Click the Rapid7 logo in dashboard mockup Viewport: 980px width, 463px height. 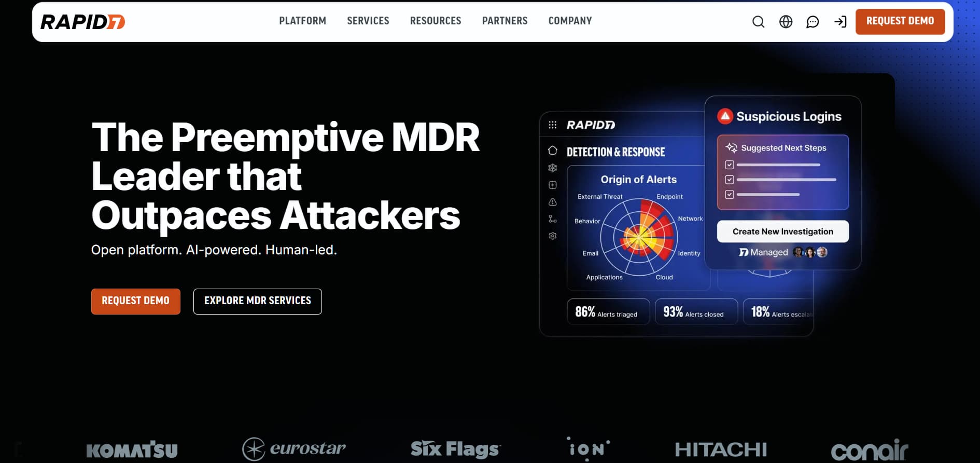tap(591, 125)
